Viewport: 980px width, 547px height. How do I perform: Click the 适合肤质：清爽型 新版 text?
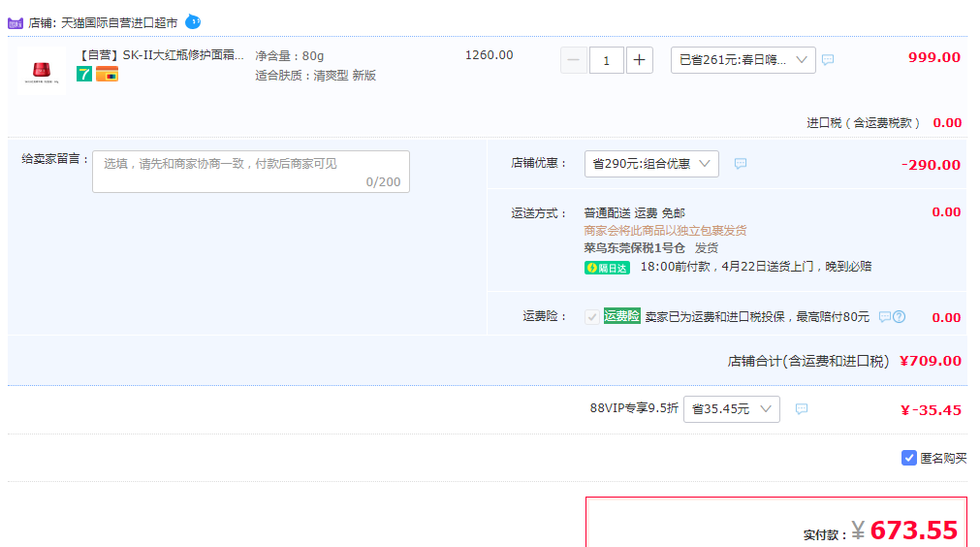[316, 76]
